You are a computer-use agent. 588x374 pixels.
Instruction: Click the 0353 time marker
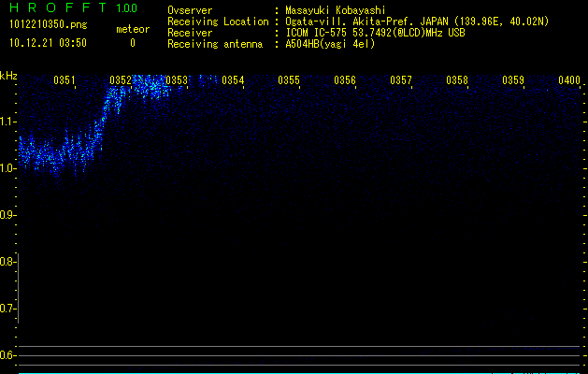coord(177,80)
